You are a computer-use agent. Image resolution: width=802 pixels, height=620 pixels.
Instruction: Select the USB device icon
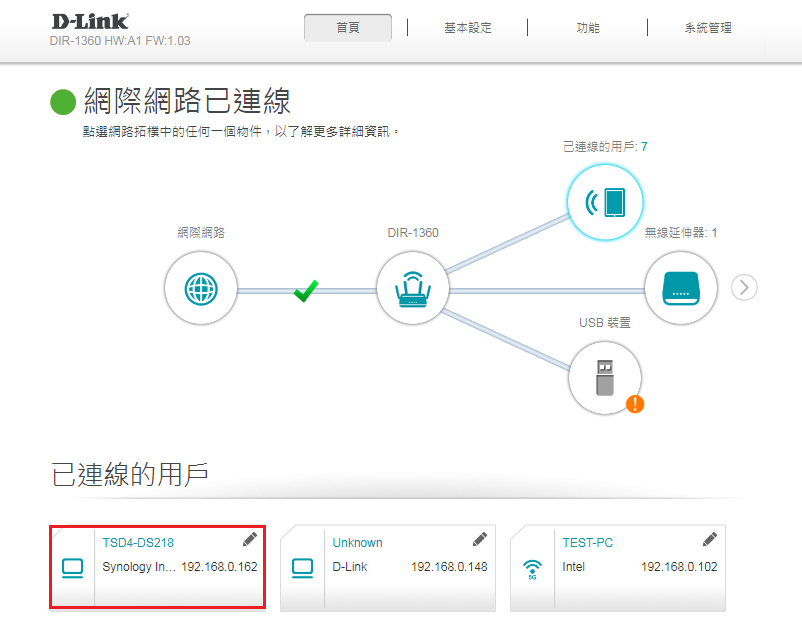(x=604, y=377)
